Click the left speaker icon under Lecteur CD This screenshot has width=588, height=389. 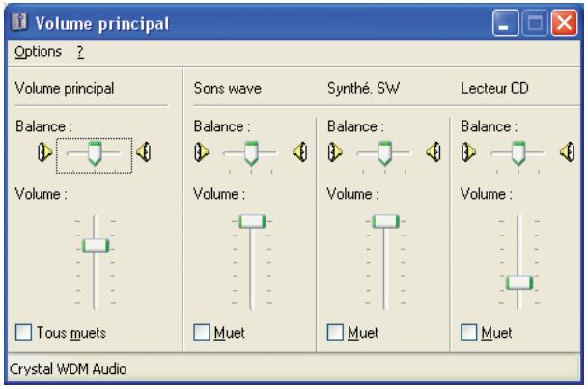click(468, 153)
